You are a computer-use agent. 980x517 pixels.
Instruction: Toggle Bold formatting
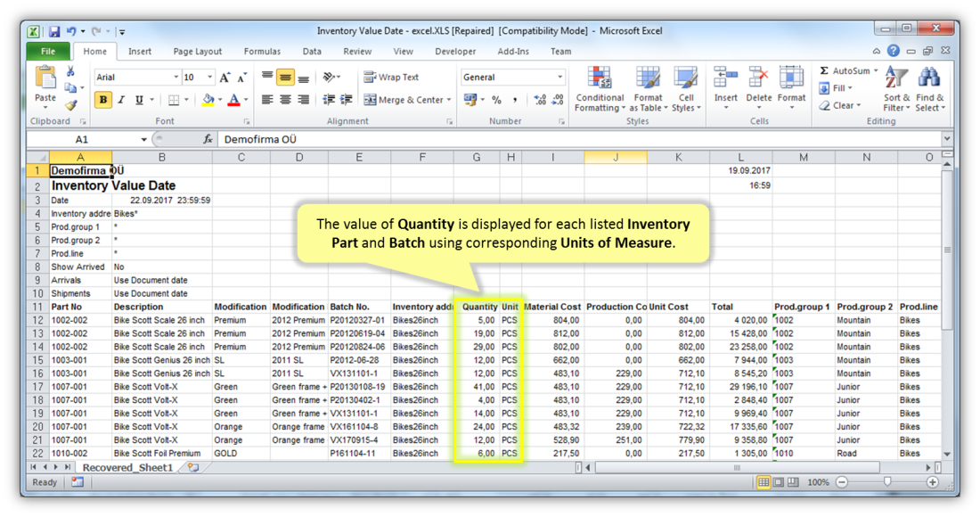point(103,100)
